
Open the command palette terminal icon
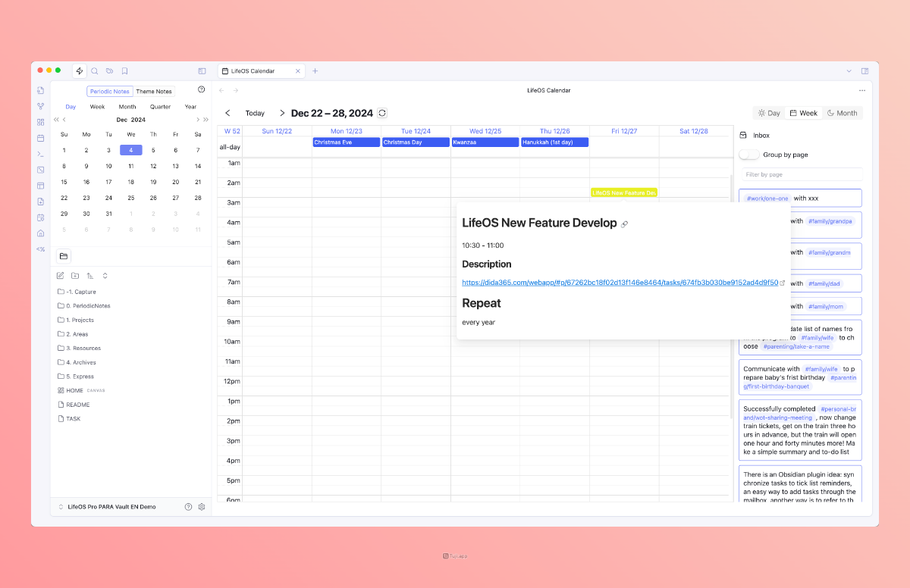(x=41, y=154)
